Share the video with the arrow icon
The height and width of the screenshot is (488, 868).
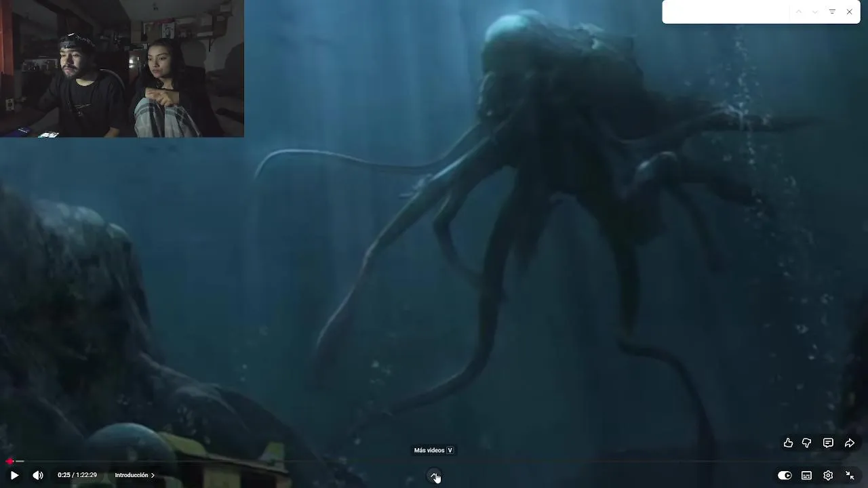[x=850, y=443]
